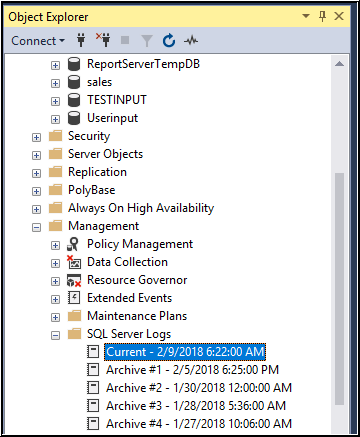The image size is (360, 437).
Task: Click the vertical scrollbar thumb
Action: 339,289
